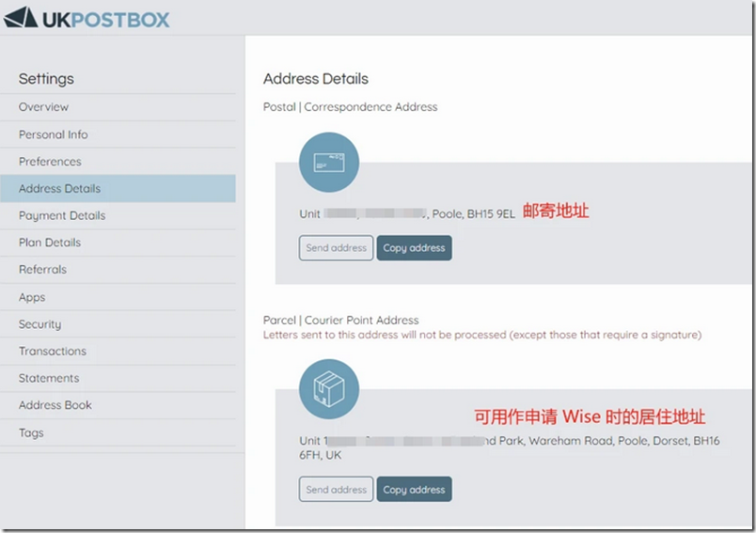Go to Personal Info settings
This screenshot has height=533, width=756.
pos(53,134)
